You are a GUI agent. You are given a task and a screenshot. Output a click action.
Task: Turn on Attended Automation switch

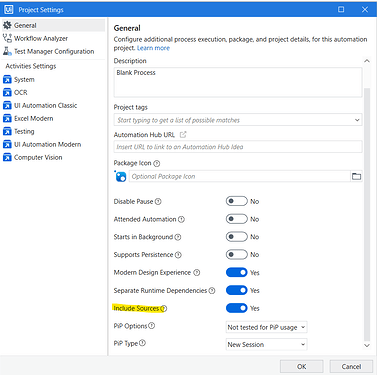click(237, 219)
